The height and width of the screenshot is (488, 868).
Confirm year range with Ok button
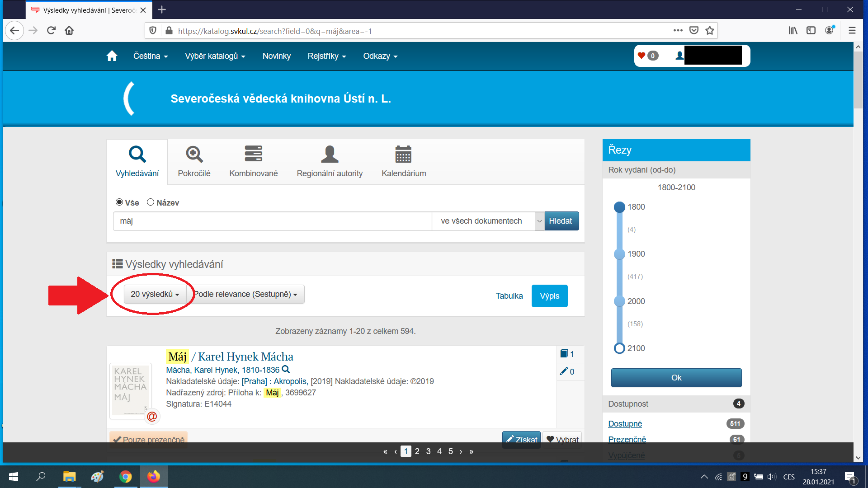(x=676, y=378)
